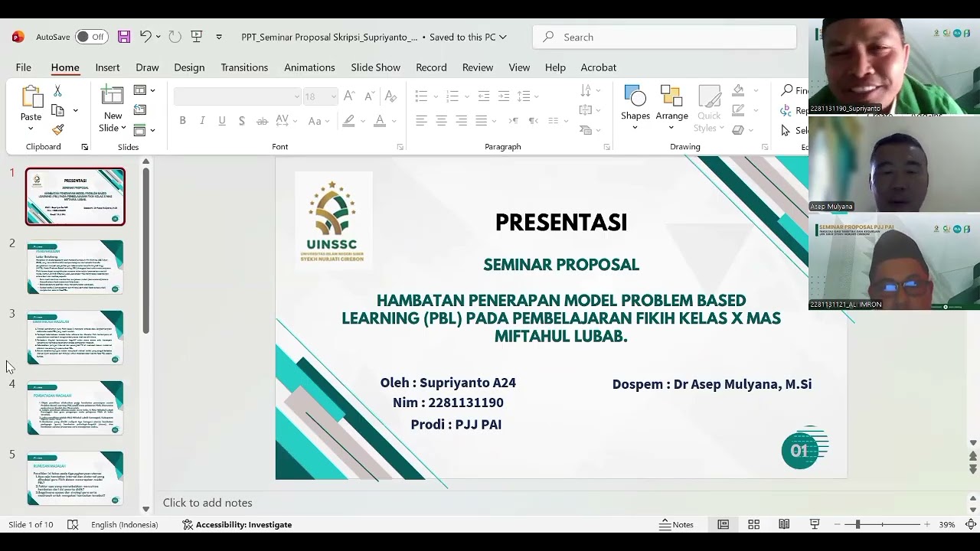Switch to Normal view icon
980x551 pixels.
[723, 524]
